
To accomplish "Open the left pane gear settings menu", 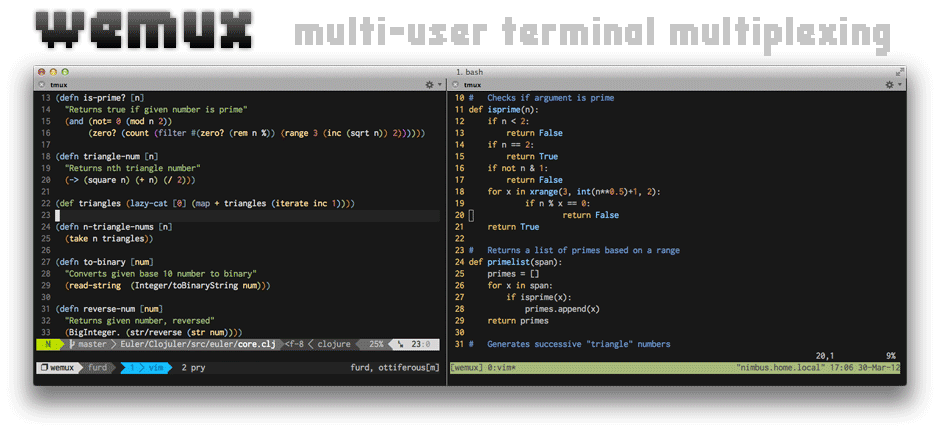I will pos(433,85).
